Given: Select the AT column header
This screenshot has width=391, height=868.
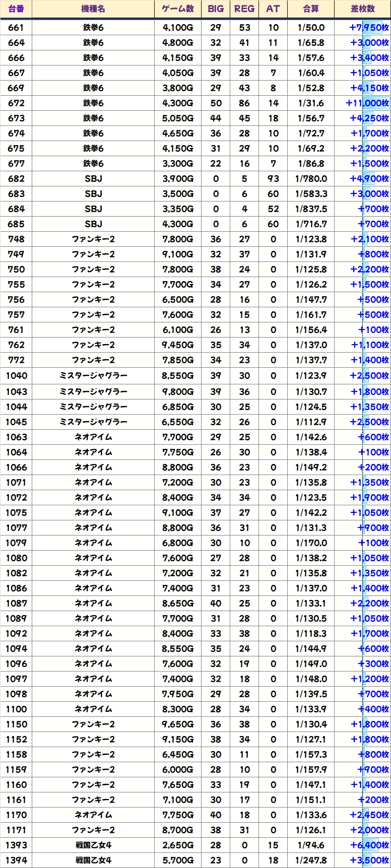Looking at the screenshot, I should click(x=273, y=9).
